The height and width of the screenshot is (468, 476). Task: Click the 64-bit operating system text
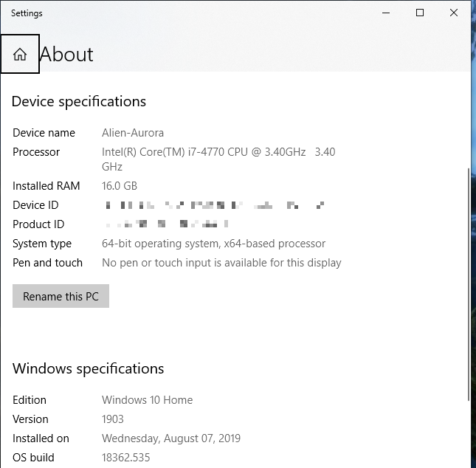(x=213, y=244)
